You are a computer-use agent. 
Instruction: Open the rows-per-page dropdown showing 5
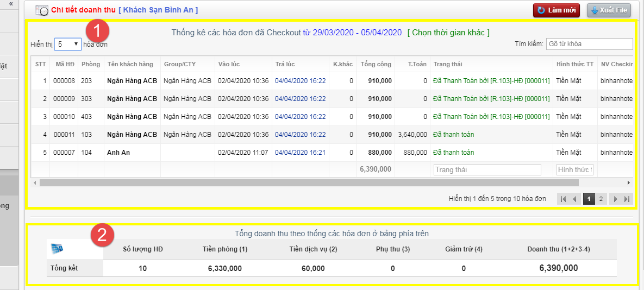click(x=68, y=44)
